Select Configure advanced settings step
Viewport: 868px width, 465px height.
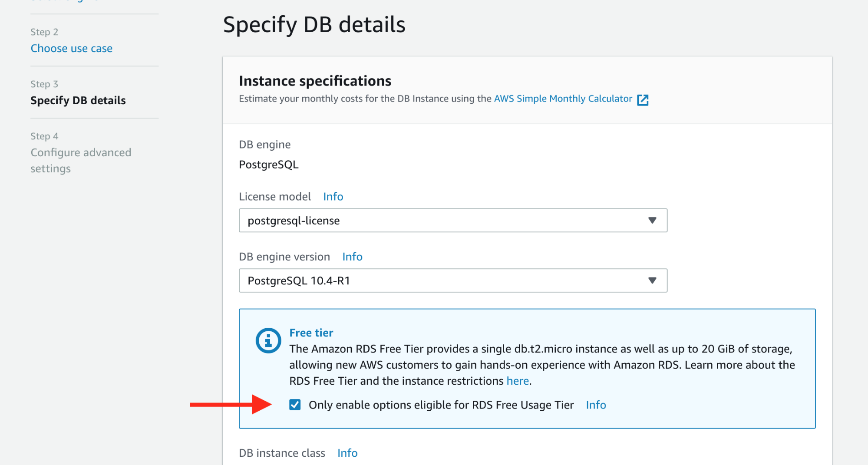pos(81,160)
